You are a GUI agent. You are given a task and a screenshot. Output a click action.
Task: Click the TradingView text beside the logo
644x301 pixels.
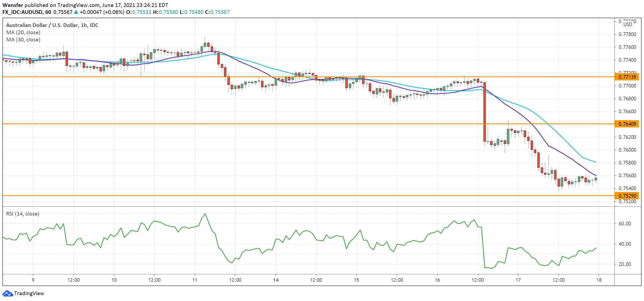coord(29,293)
